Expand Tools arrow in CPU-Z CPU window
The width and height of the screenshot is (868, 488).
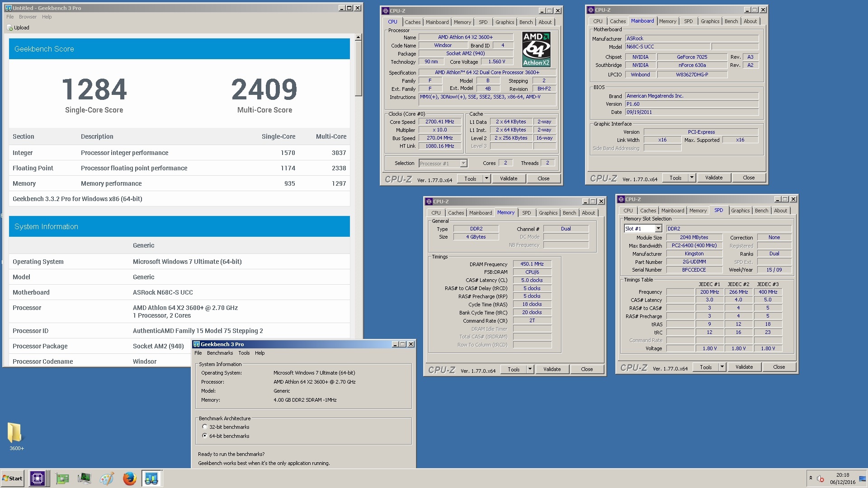pos(486,178)
